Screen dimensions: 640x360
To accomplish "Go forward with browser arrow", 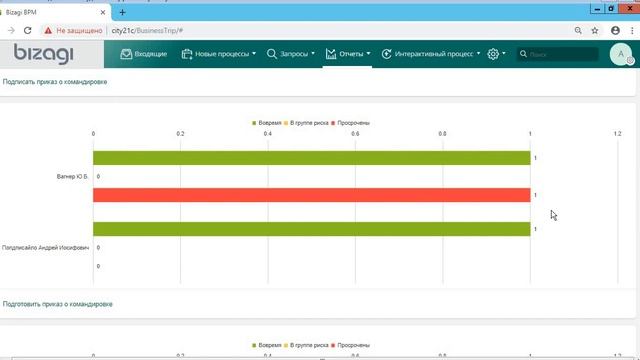I will 11,30.
